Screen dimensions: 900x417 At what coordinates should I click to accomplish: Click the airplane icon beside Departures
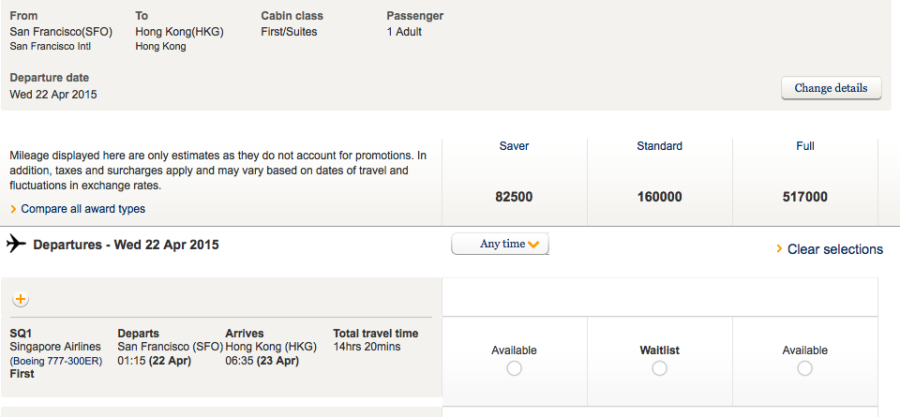(x=16, y=244)
